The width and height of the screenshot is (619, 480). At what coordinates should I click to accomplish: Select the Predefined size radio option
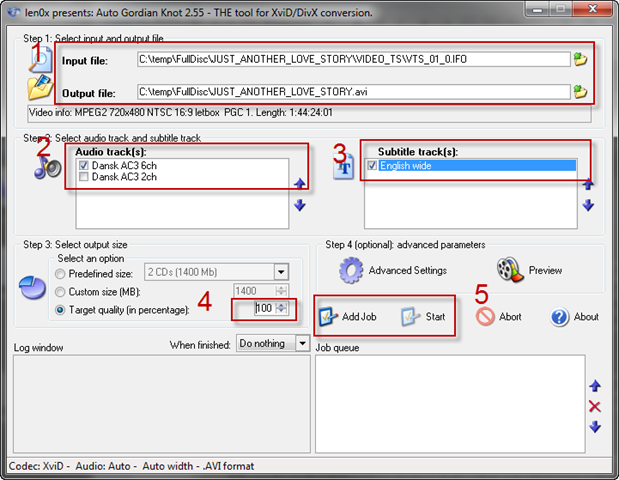pyautogui.click(x=60, y=273)
